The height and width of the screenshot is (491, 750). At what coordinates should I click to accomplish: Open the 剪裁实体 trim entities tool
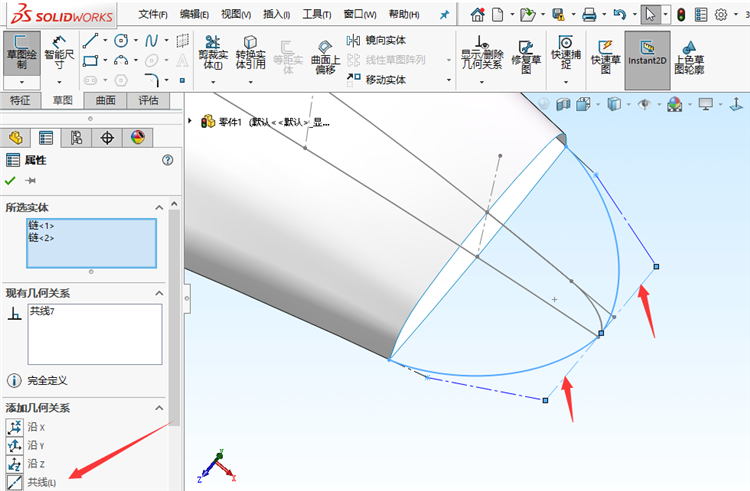click(x=213, y=53)
